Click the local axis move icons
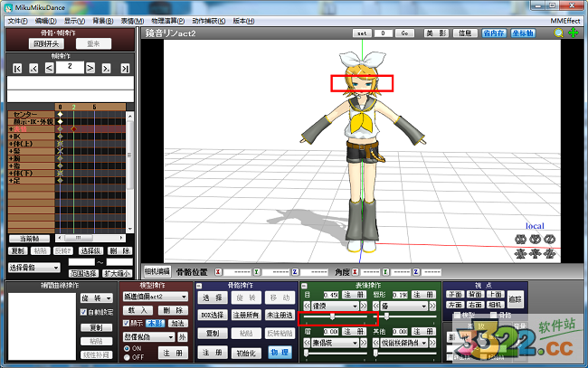The height and width of the screenshot is (368, 588). pos(535,254)
